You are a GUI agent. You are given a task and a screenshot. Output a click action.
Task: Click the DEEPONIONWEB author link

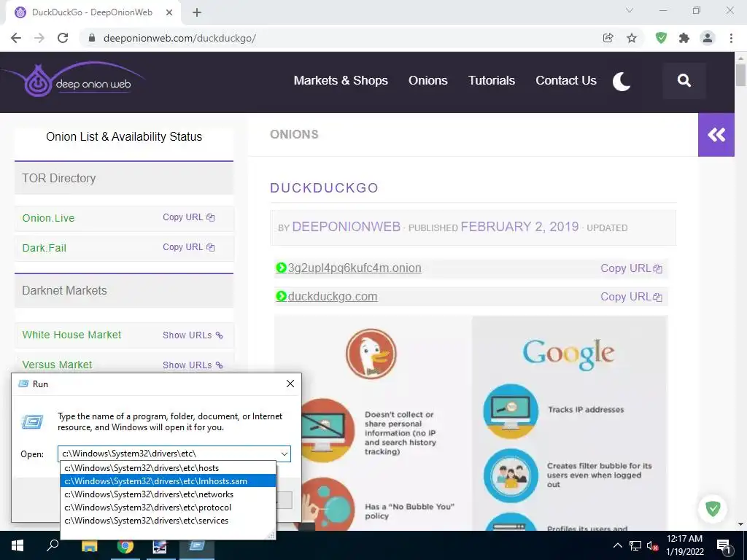pyautogui.click(x=346, y=227)
